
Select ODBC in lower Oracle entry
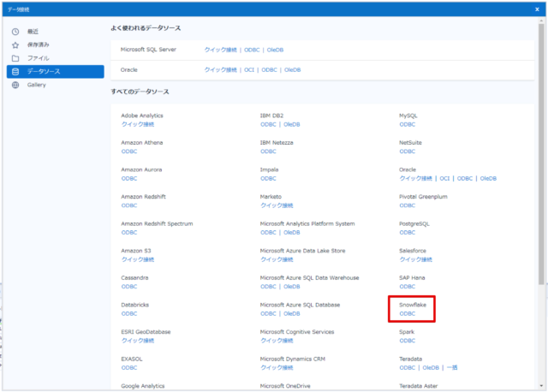[465, 179]
